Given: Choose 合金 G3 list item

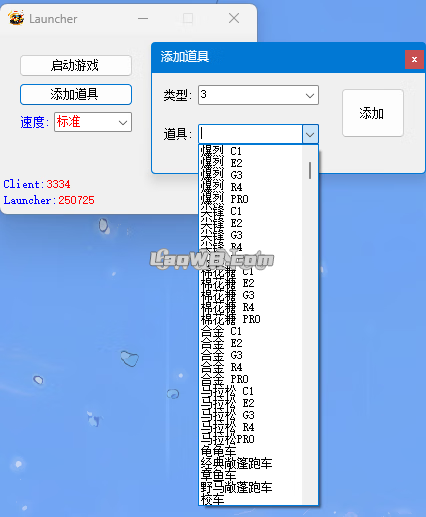Looking at the screenshot, I should [251, 355].
